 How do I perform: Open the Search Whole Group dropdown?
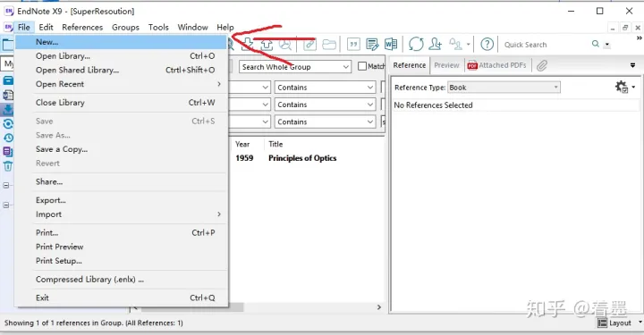[295, 67]
